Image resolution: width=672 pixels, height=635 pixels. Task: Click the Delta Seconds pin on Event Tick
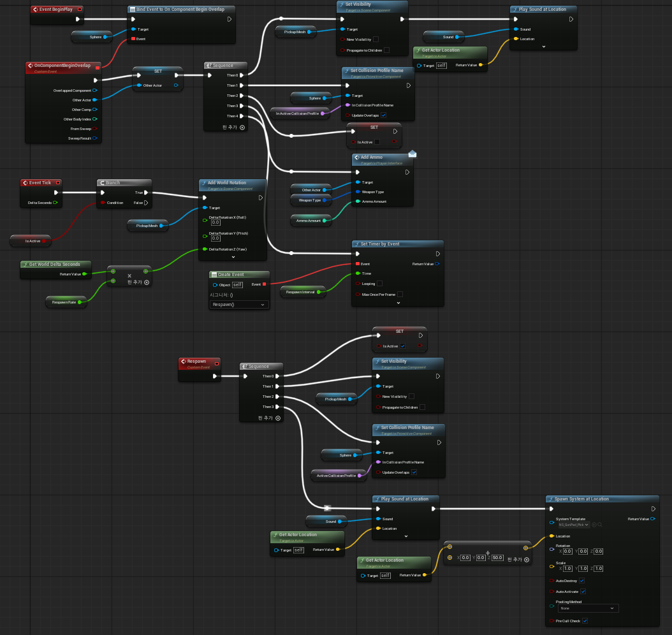tap(55, 203)
